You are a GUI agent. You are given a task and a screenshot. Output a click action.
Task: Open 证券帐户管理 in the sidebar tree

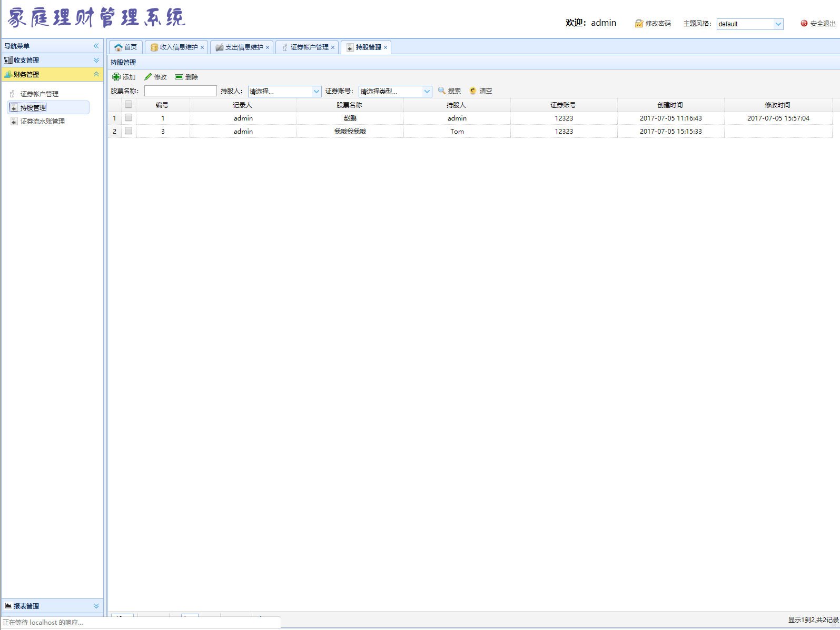coord(39,94)
